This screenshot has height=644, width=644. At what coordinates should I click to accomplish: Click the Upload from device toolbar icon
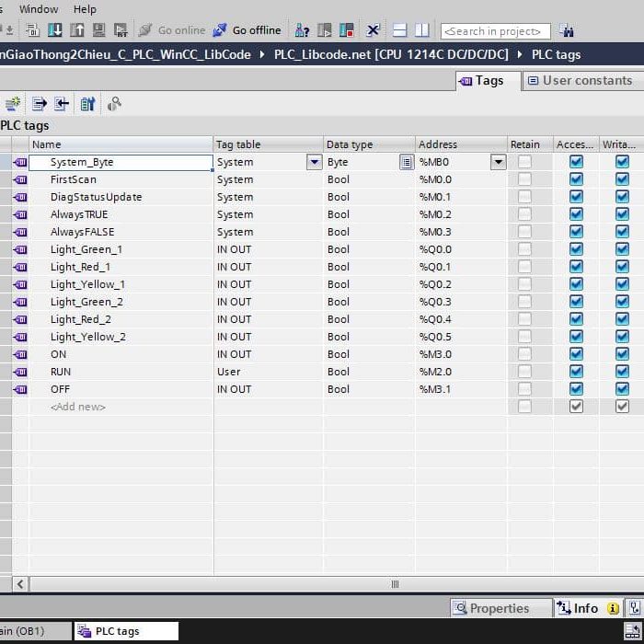pos(76,30)
